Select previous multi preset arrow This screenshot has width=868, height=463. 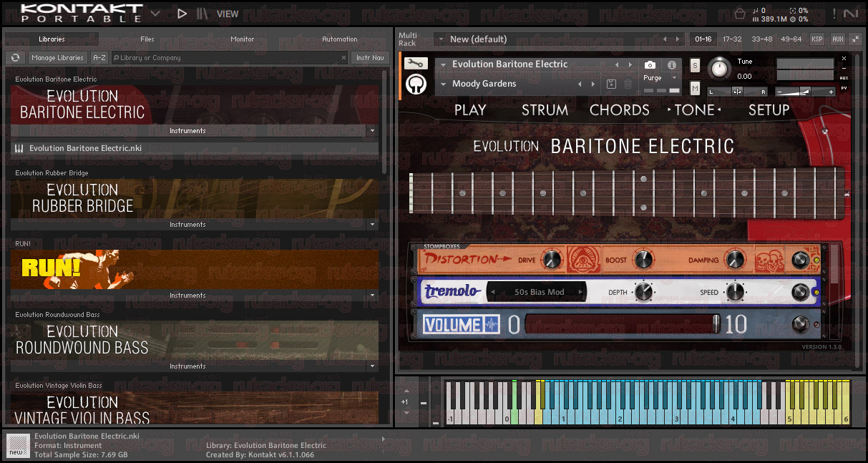665,39
